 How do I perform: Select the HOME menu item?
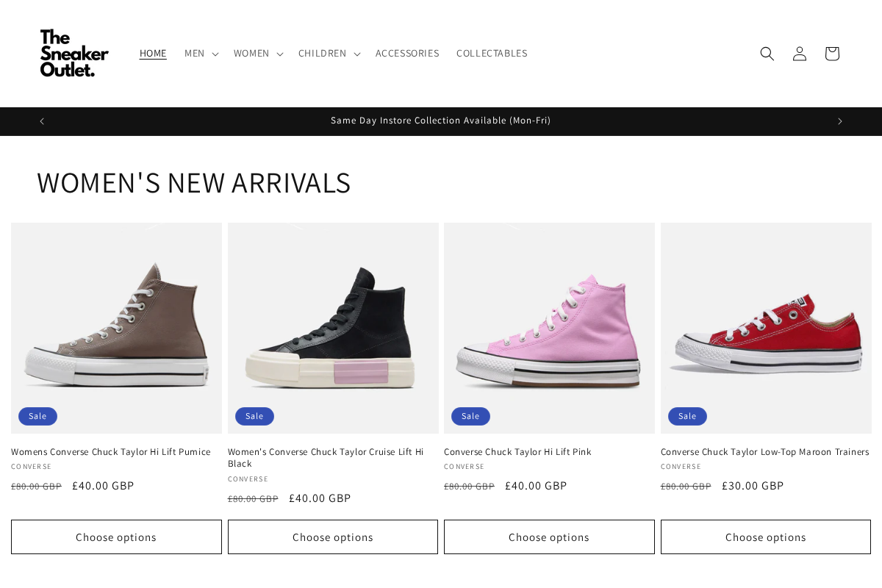click(153, 53)
